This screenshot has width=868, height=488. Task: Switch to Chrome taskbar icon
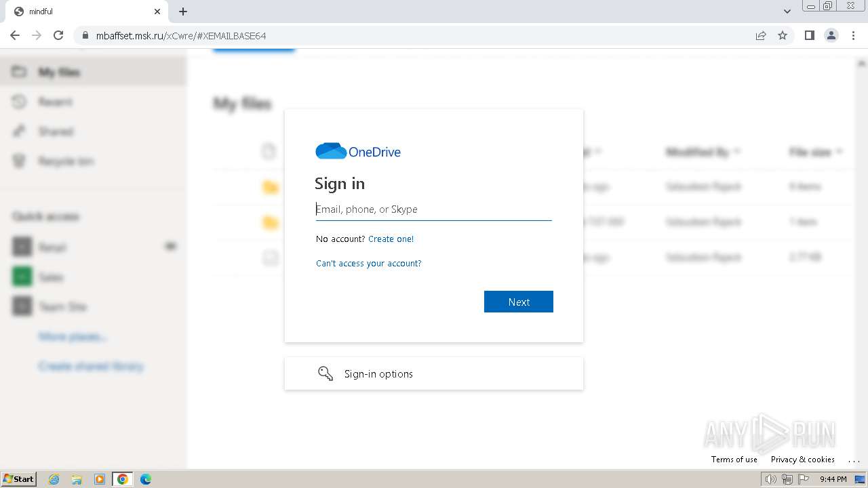123,479
